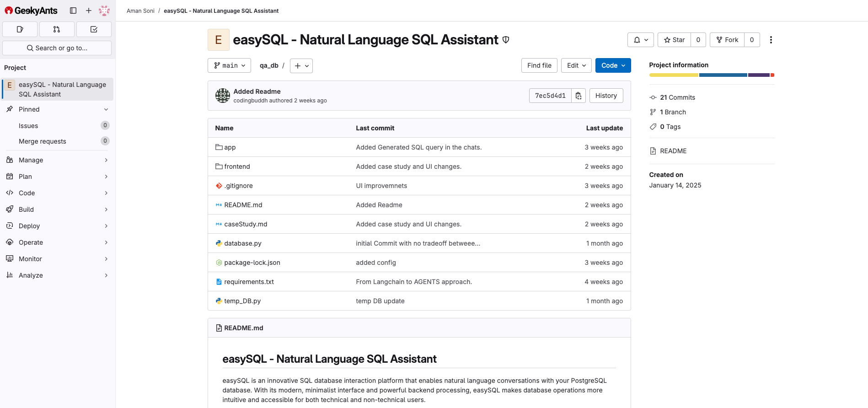
Task: Click the .gitignore git file icon
Action: (219, 186)
